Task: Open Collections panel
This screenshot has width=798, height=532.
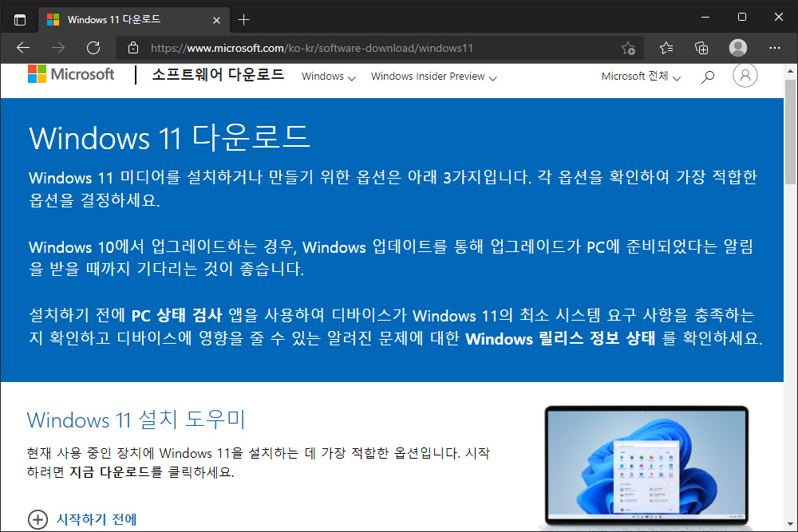Action: point(701,48)
